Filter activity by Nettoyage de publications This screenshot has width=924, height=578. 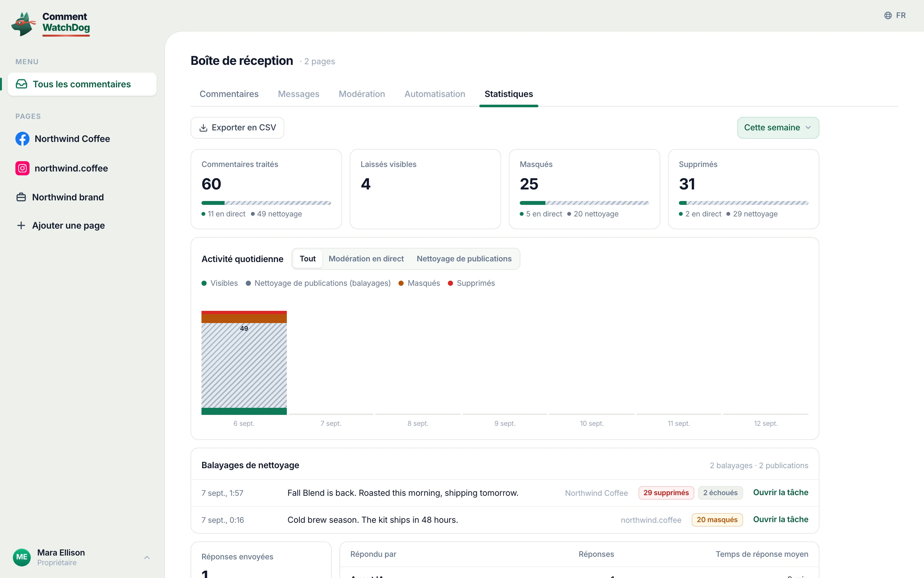(464, 259)
